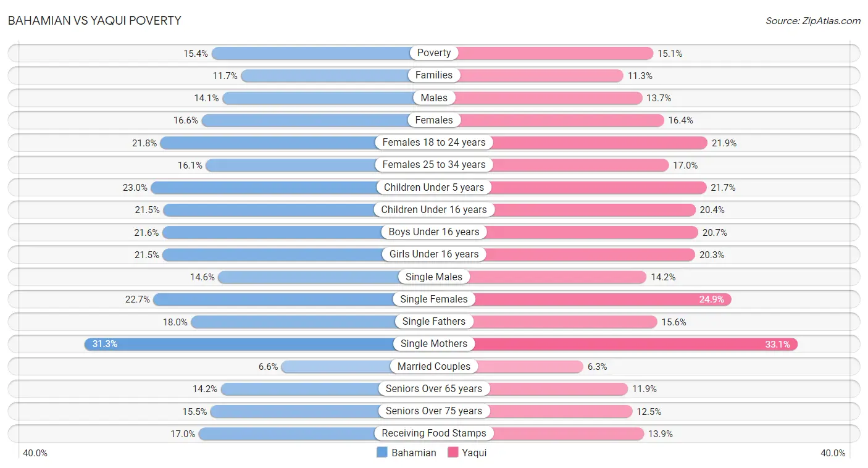Click the Bahamian blue legend swatch
868x468 pixels.
tap(382, 453)
